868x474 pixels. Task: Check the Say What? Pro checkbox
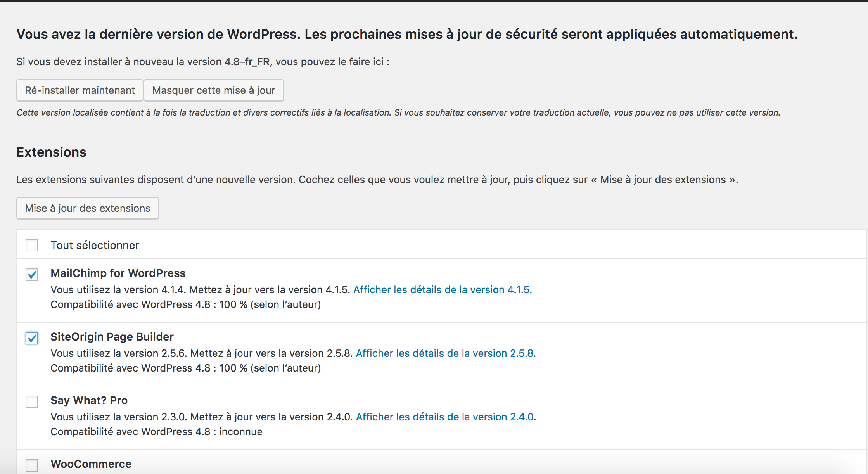click(x=32, y=402)
